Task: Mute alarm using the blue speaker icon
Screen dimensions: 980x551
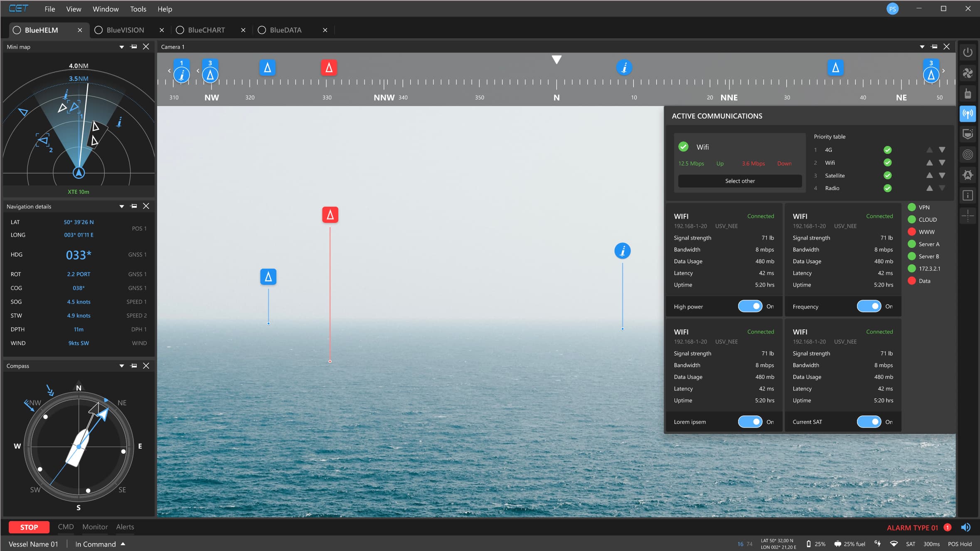Action: point(965,527)
